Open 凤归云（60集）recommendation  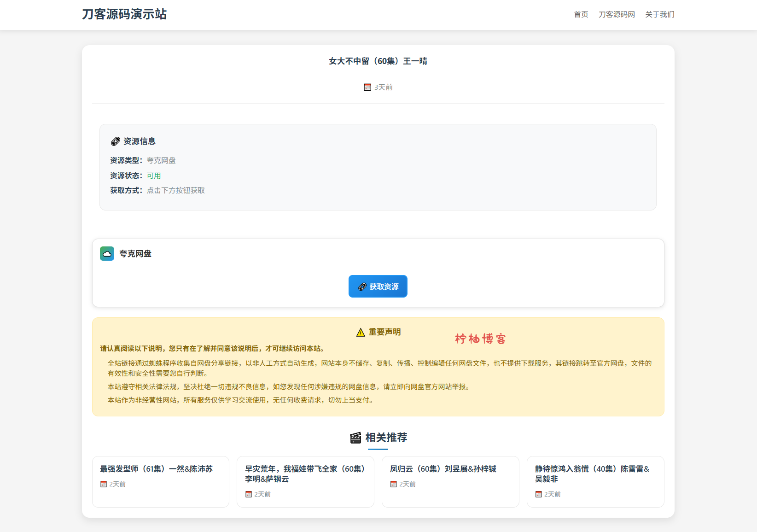[443, 469]
